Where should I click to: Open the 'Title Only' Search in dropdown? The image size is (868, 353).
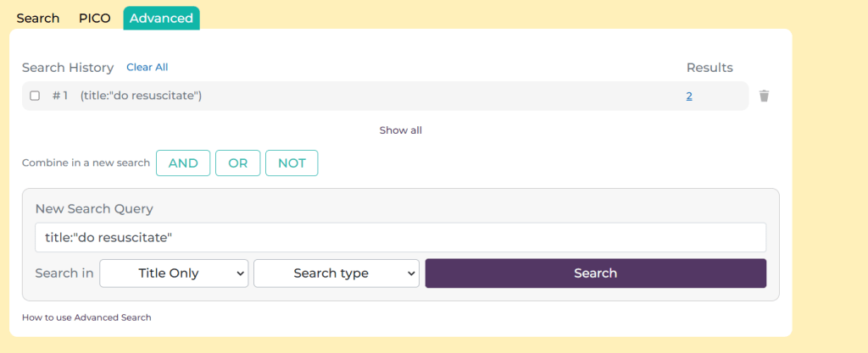tap(174, 273)
